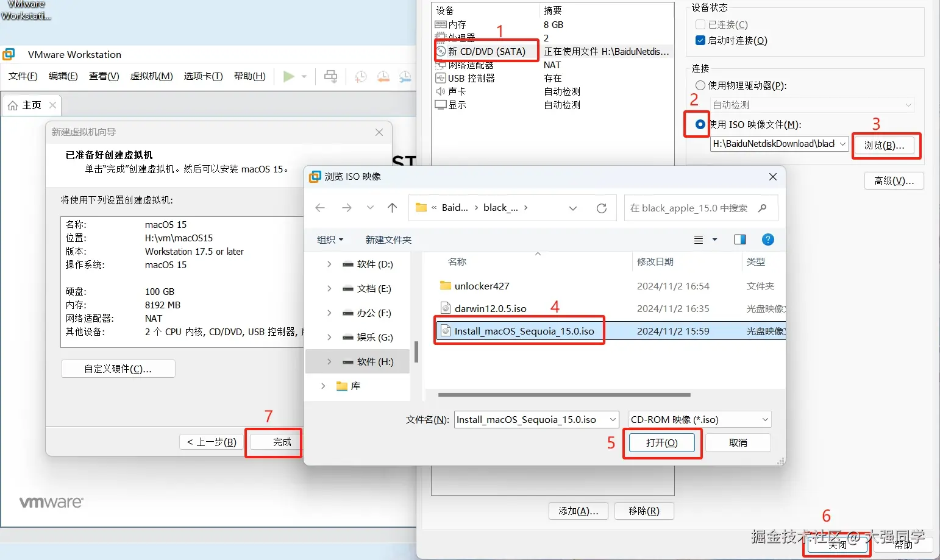Image resolution: width=940 pixels, height=560 pixels.
Task: Click the horizontal scrollbar in file list
Action: tap(564, 395)
